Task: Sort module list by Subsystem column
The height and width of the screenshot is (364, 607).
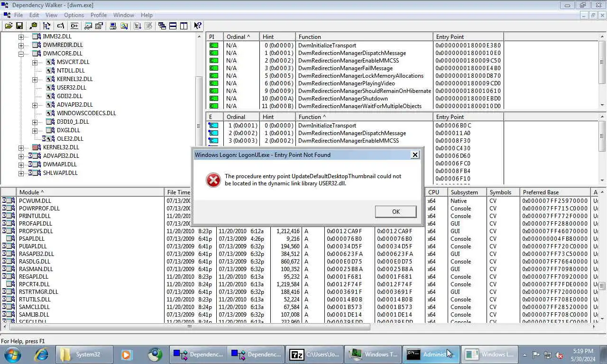Action: (x=467, y=192)
